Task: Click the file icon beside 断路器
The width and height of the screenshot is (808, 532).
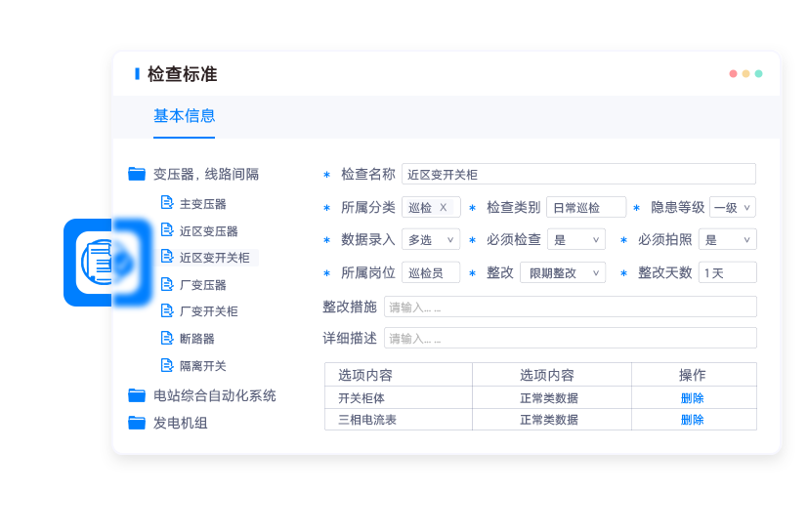Action: pos(166,338)
